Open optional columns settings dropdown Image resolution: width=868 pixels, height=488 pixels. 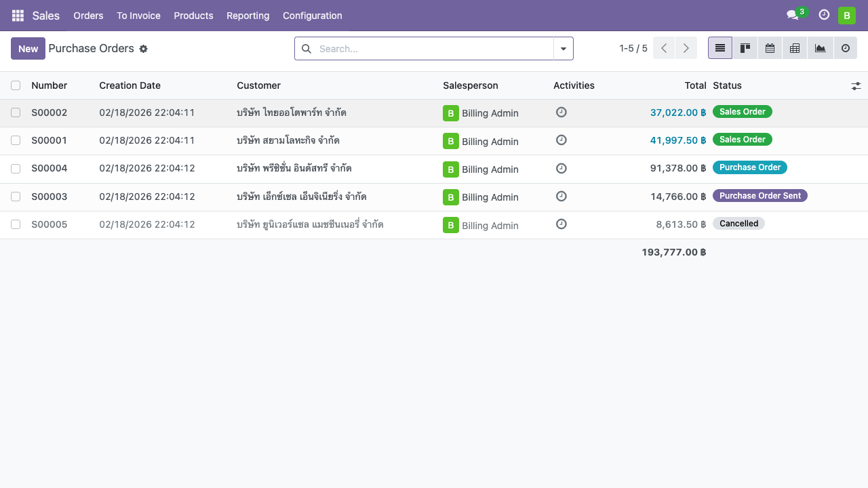point(856,86)
